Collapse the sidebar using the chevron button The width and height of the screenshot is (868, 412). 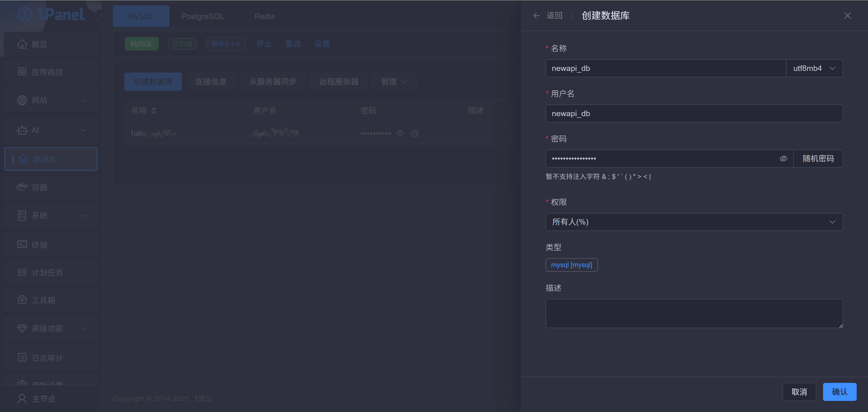101,16
